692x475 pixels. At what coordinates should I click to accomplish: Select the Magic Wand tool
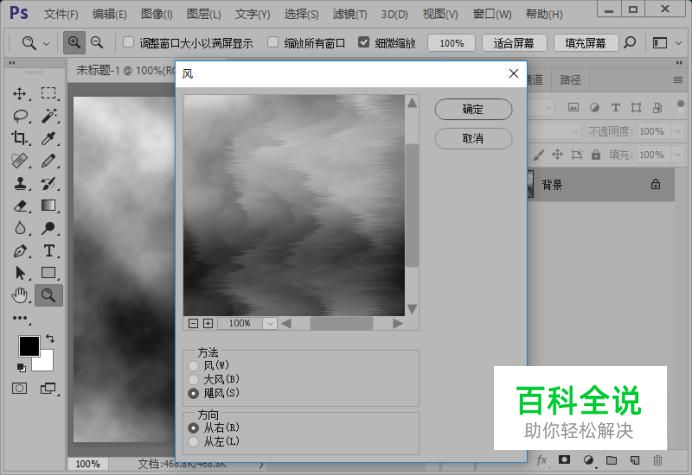point(49,116)
